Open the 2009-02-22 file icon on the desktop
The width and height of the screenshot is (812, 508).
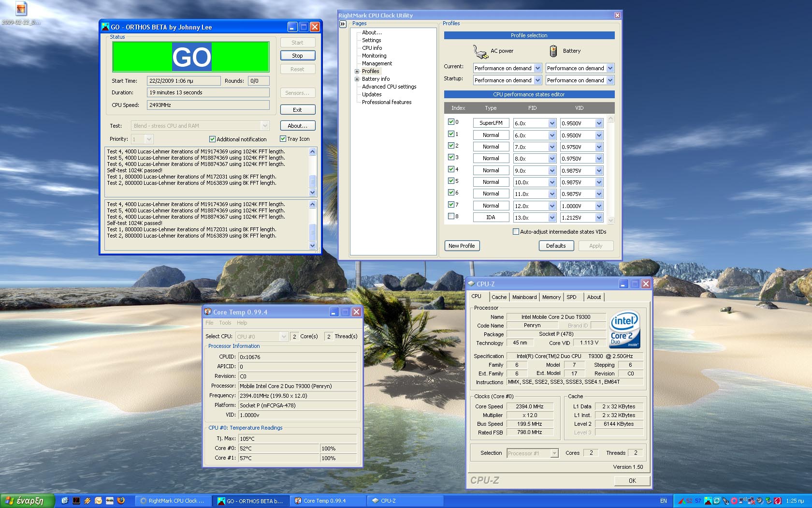point(21,9)
